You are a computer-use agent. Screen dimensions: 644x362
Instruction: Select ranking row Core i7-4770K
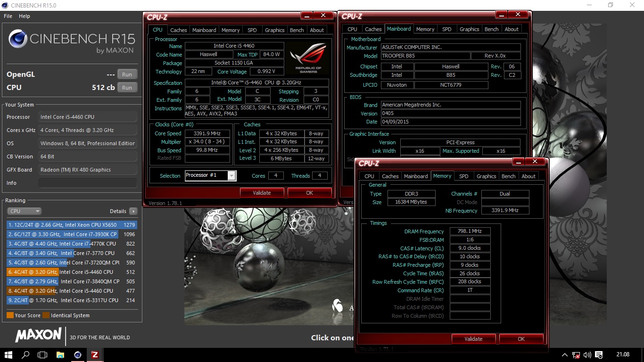(x=72, y=244)
